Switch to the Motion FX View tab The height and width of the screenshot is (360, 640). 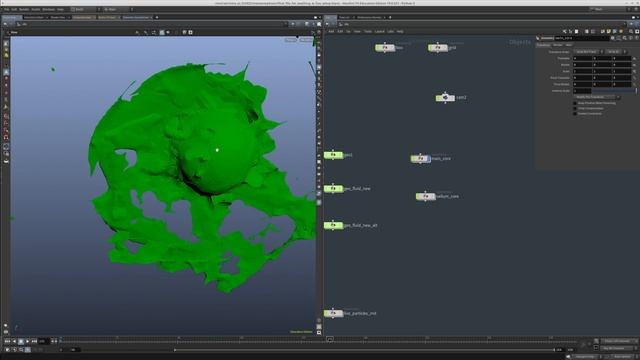point(108,18)
